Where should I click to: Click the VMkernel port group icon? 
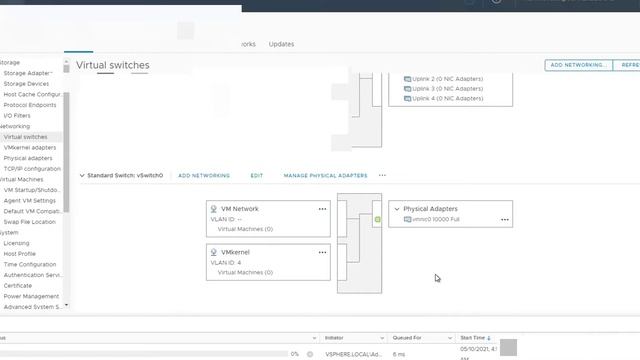point(213,252)
